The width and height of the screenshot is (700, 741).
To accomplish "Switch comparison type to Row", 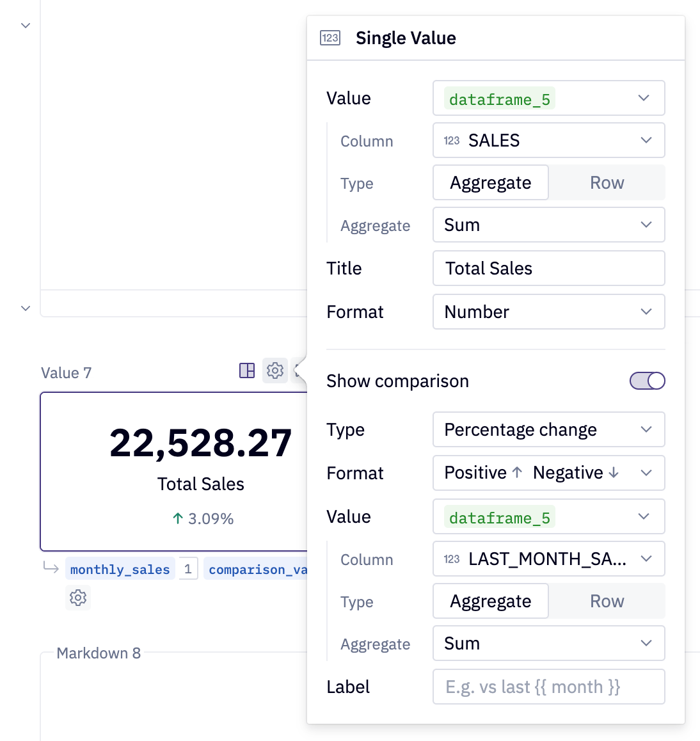I will [x=607, y=602].
